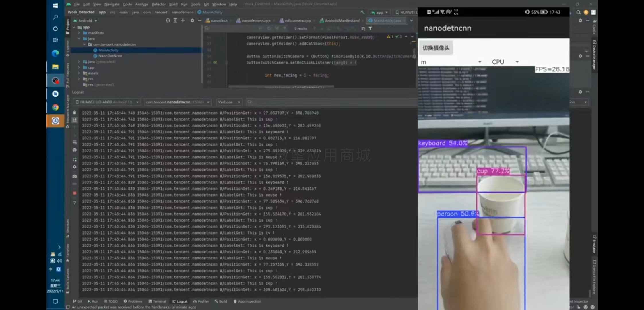Click the red stop icon in Logcat
644x310 pixels.
75,193
